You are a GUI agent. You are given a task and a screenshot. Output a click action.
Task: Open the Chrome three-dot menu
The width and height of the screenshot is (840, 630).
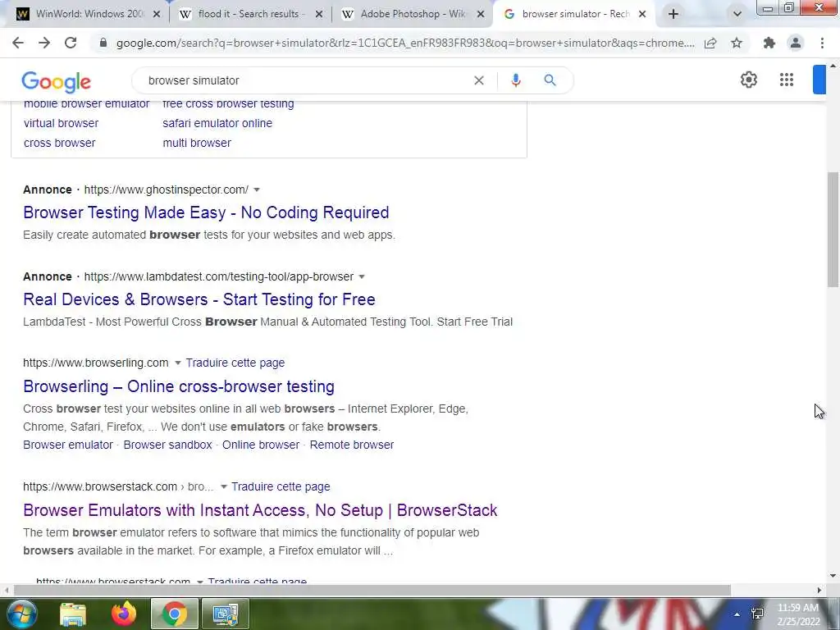click(822, 43)
